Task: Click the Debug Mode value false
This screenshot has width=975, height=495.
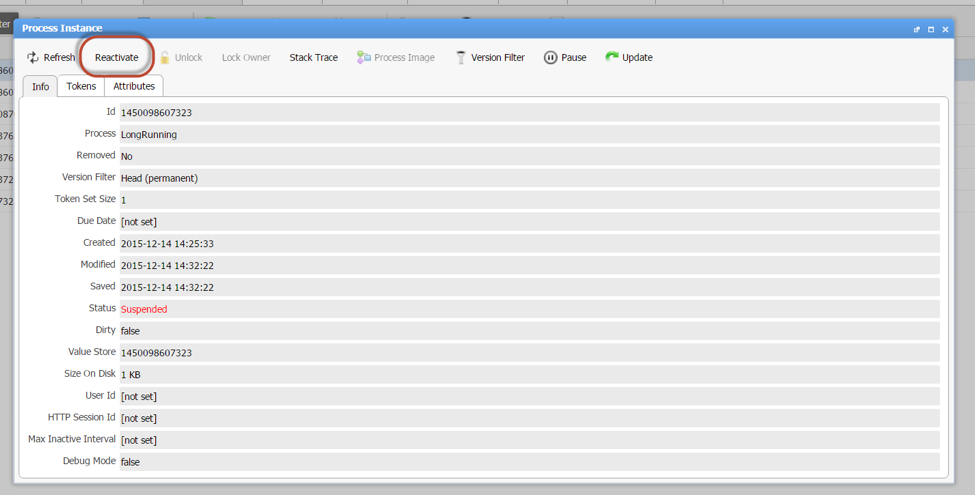Action: tap(130, 462)
